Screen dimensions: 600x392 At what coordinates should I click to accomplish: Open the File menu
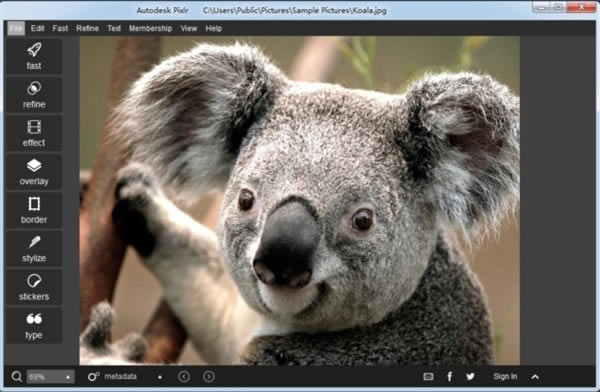point(16,28)
